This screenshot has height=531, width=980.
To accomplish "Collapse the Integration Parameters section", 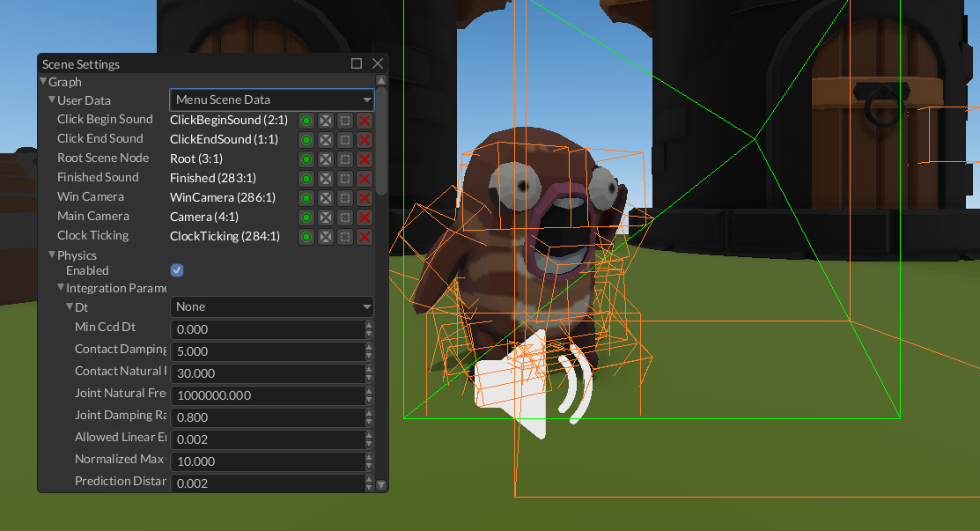I will pyautogui.click(x=61, y=288).
